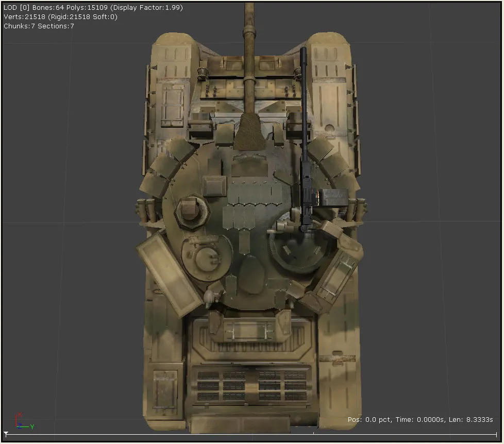The width and height of the screenshot is (504, 444).
Task: Click the rear engine grille vents
Action: pos(251,384)
